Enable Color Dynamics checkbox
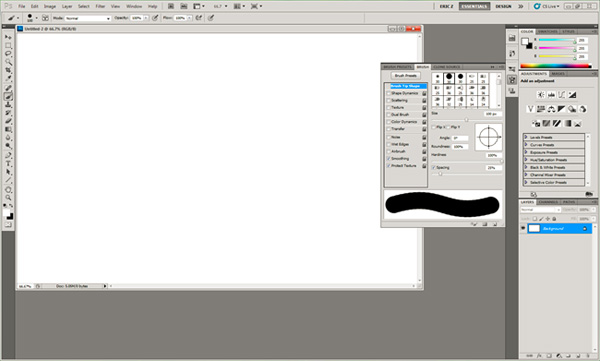 [388, 122]
